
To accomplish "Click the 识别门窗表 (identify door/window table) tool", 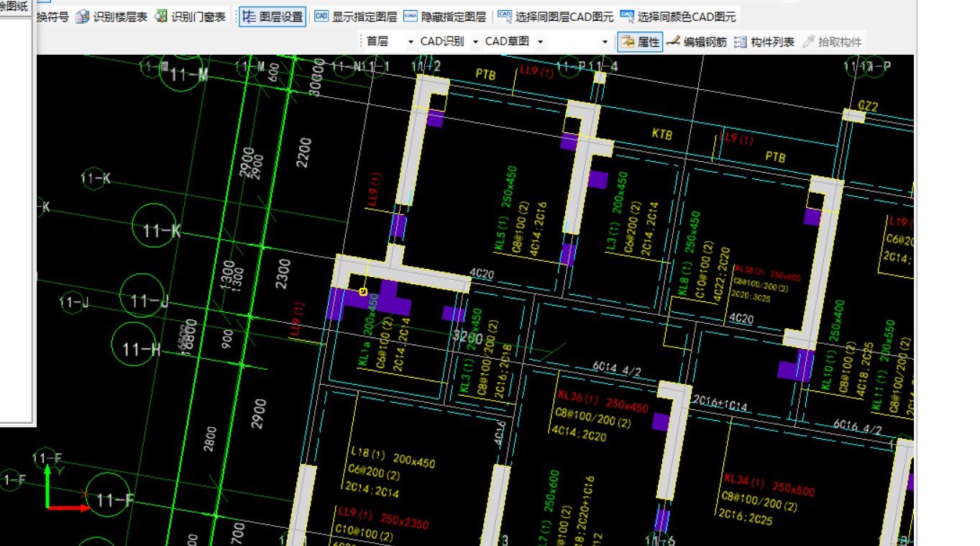I will tap(190, 17).
